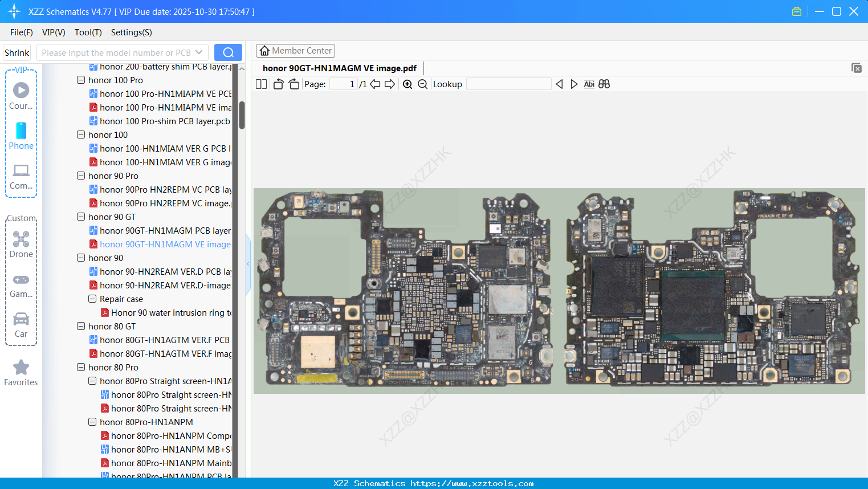The width and height of the screenshot is (868, 489).
Task: Toggle the two-page layout view icon
Action: [x=261, y=84]
